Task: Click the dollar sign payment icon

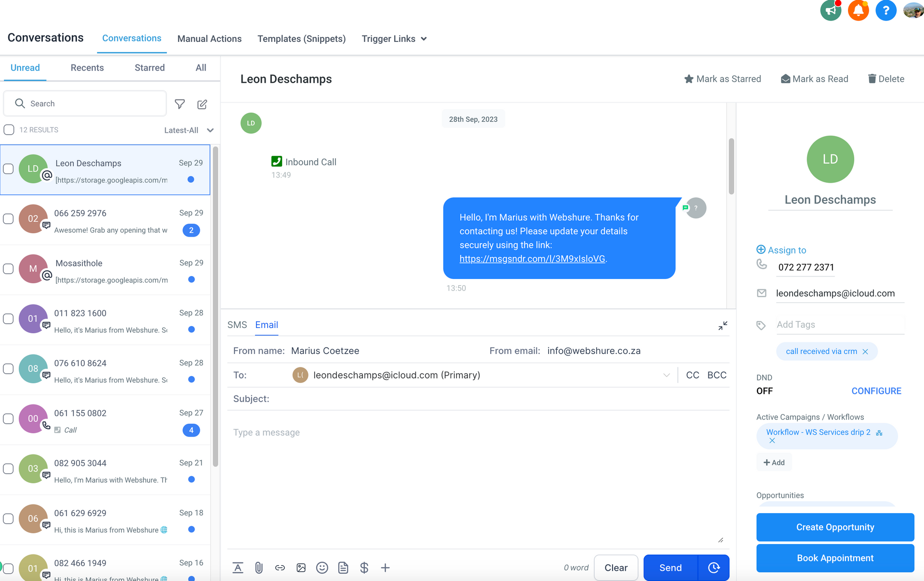Action: [x=364, y=568]
